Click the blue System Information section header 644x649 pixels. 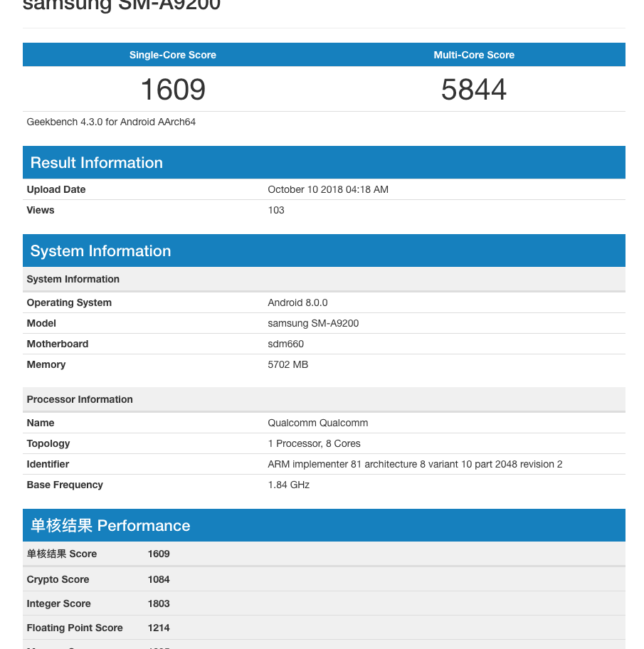pyautogui.click(x=100, y=250)
